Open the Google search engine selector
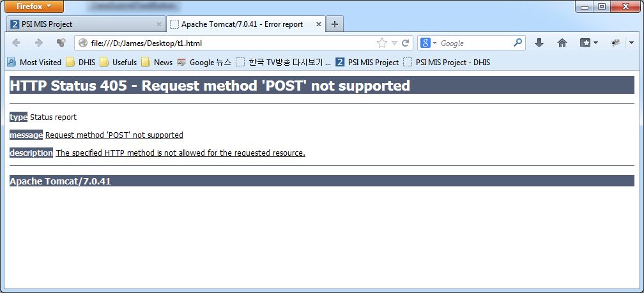Screen dimensions: 644x293 point(428,43)
